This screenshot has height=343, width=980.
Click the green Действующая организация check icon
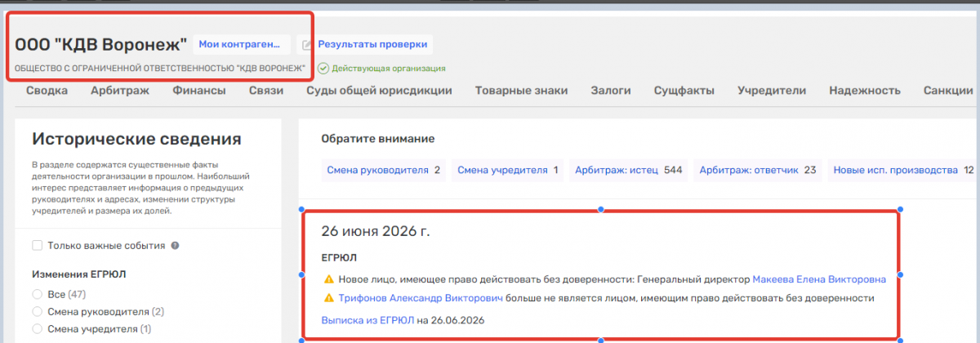[x=323, y=69]
